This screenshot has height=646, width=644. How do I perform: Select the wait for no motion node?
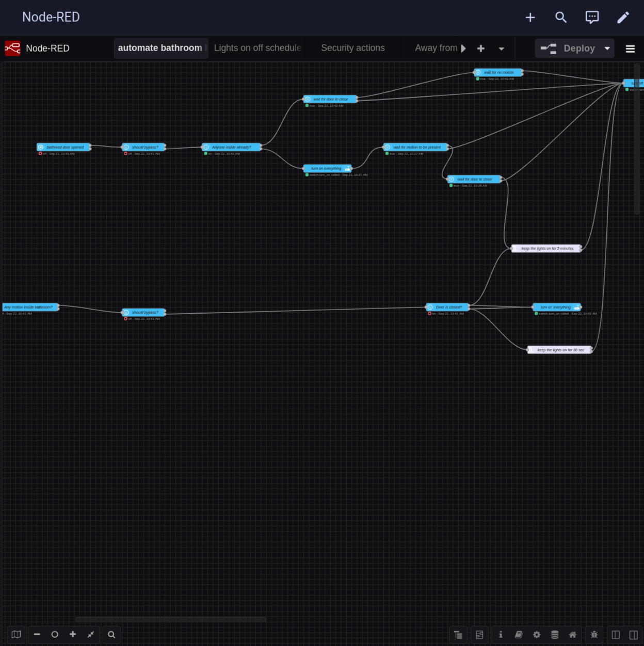point(498,72)
